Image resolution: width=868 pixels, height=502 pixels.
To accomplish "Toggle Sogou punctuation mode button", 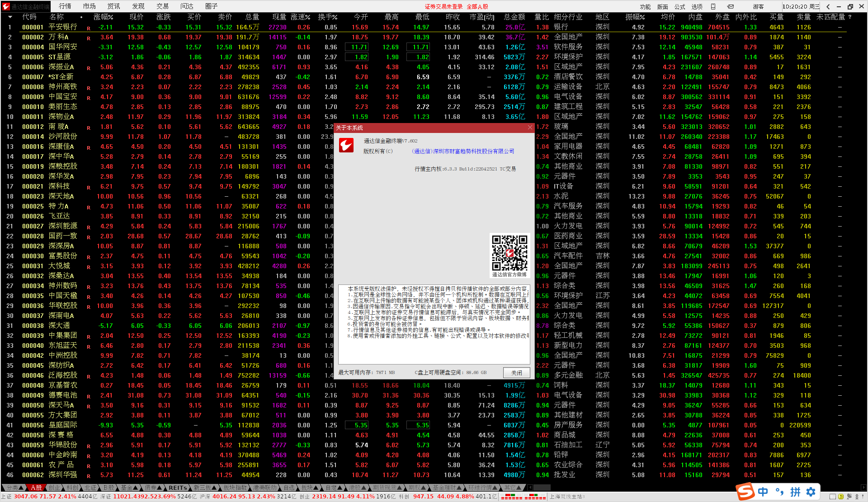I will [x=779, y=492].
